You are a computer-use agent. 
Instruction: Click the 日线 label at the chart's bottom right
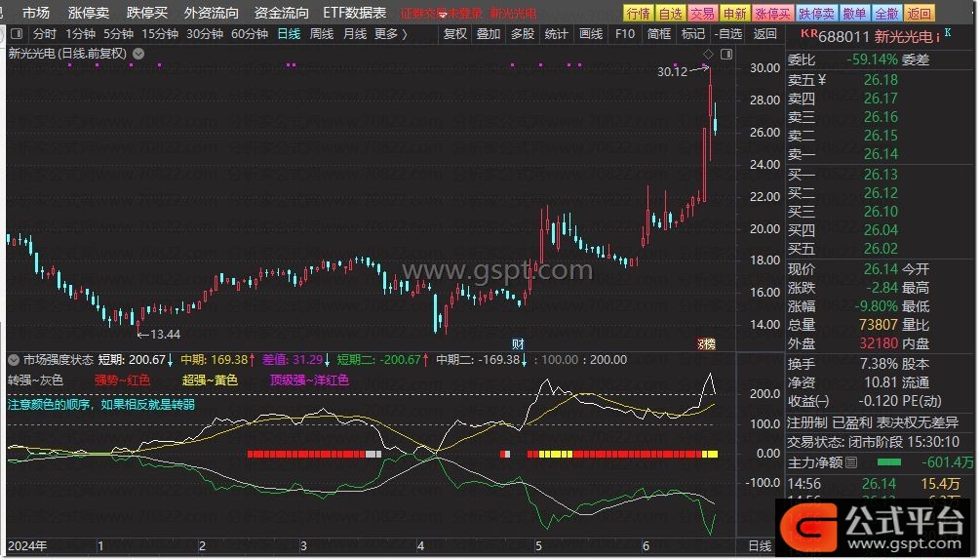760,546
